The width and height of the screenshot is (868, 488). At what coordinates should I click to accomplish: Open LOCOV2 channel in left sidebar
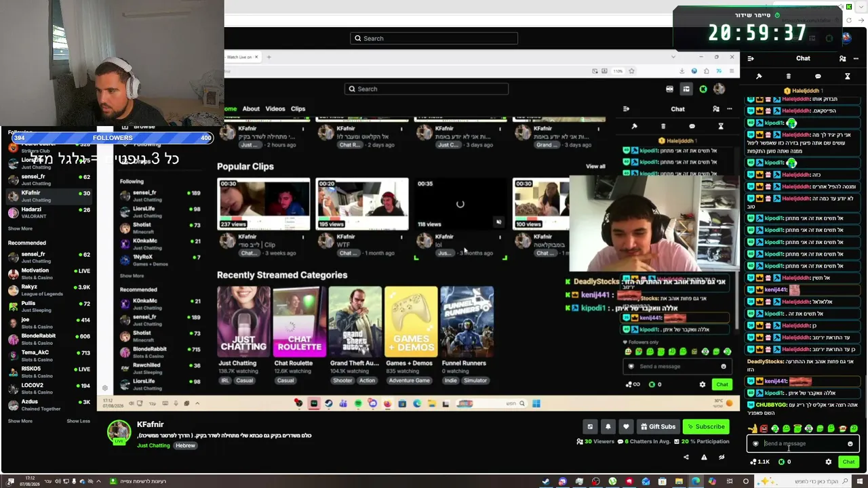[49, 388]
